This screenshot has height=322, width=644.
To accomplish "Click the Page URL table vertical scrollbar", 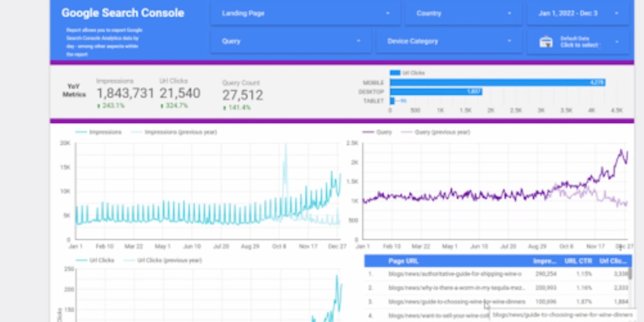I will point(630,274).
